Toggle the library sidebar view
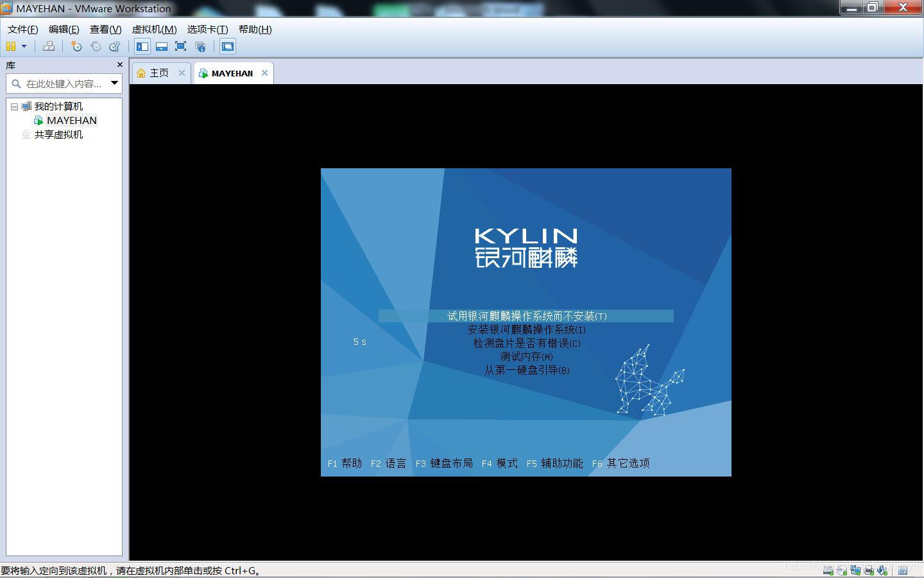The height and width of the screenshot is (578, 924). tap(142, 46)
